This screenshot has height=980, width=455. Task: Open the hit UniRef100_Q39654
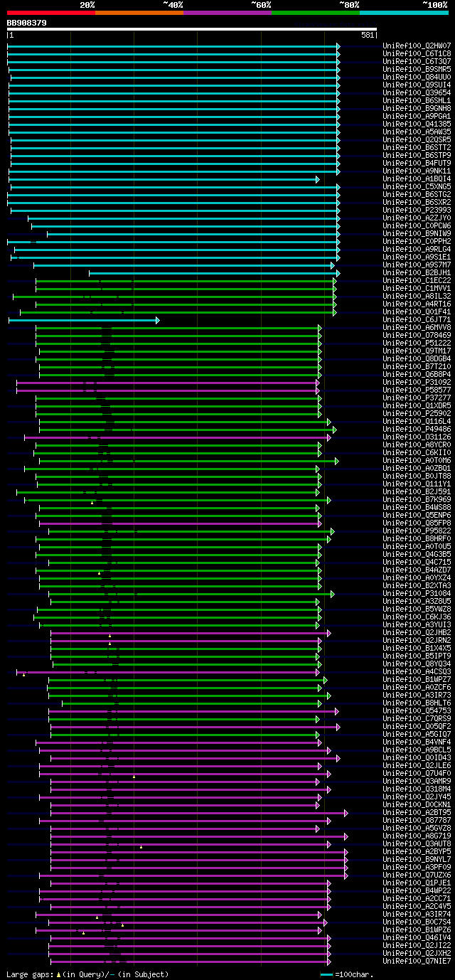pyautogui.click(x=417, y=93)
